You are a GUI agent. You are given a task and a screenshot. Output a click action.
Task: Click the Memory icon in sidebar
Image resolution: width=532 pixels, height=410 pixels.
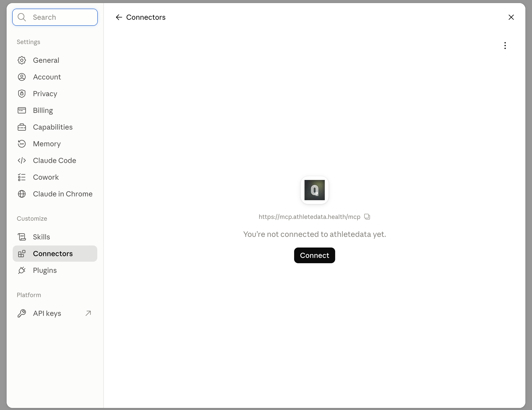(22, 144)
